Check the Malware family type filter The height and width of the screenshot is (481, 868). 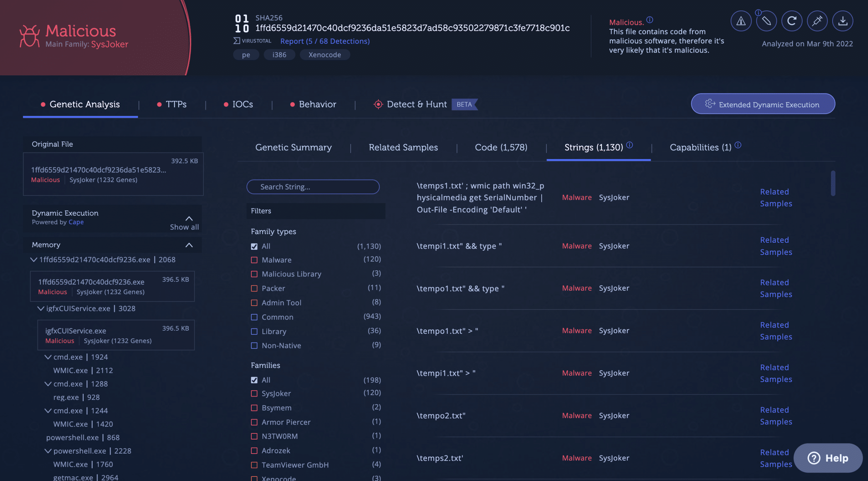[254, 260]
